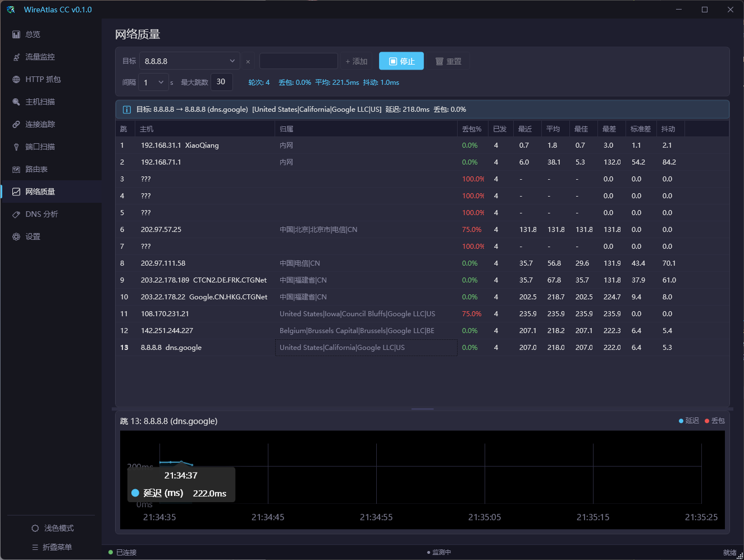
Task: Open 路由表 routing table icon
Action: (x=16, y=169)
